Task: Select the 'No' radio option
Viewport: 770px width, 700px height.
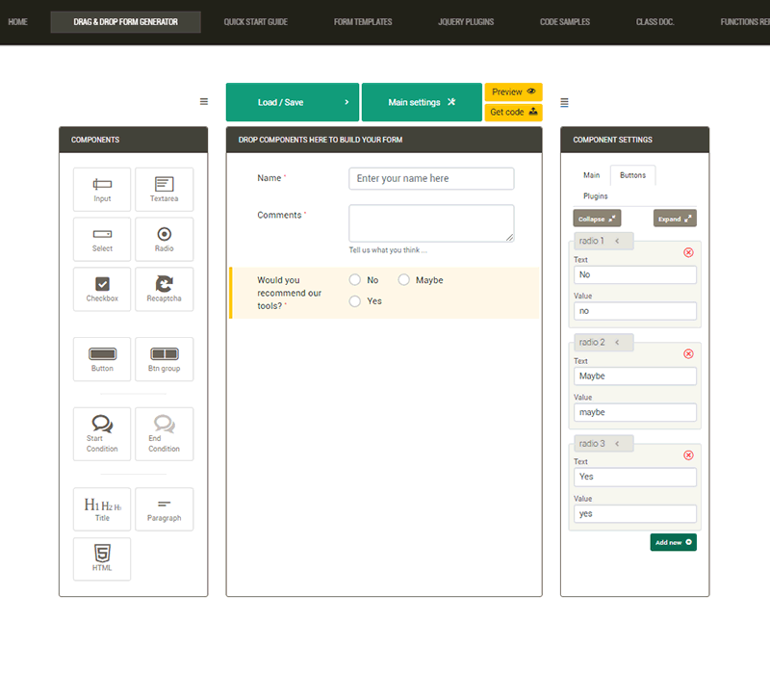Action: [355, 280]
